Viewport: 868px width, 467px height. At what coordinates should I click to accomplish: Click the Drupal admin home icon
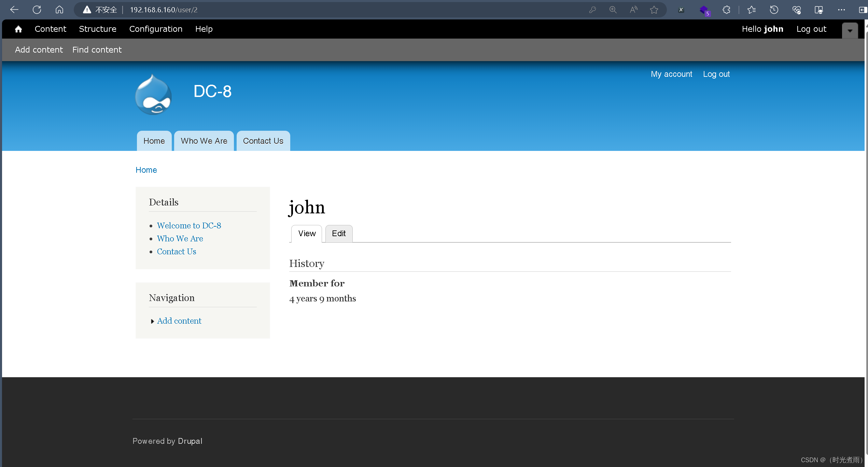pos(18,29)
